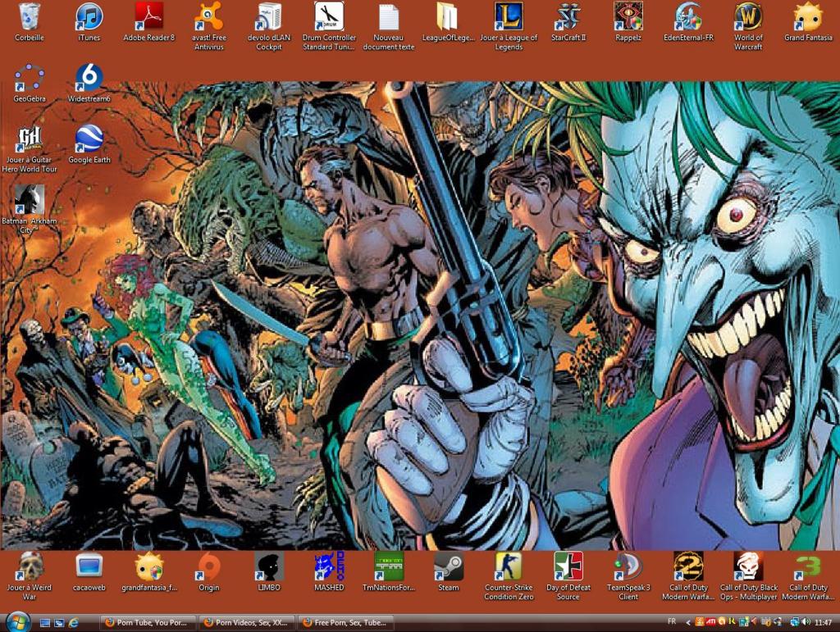Select the Origin shortcut
Viewport: 840px width, 632px height.
click(x=209, y=573)
